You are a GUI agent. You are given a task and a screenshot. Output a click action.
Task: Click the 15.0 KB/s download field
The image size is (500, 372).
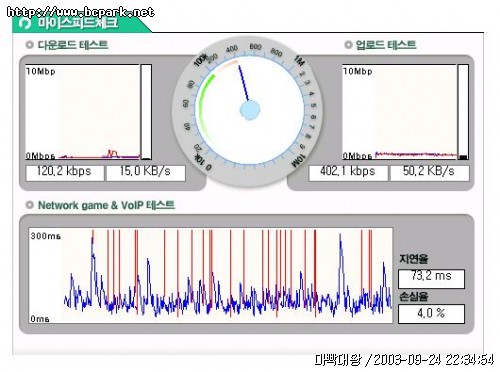point(146,173)
